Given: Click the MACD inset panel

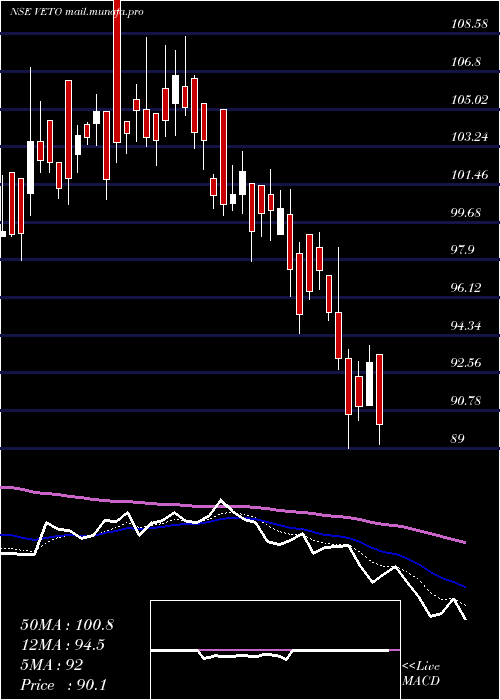Looking at the screenshot, I should (275, 650).
